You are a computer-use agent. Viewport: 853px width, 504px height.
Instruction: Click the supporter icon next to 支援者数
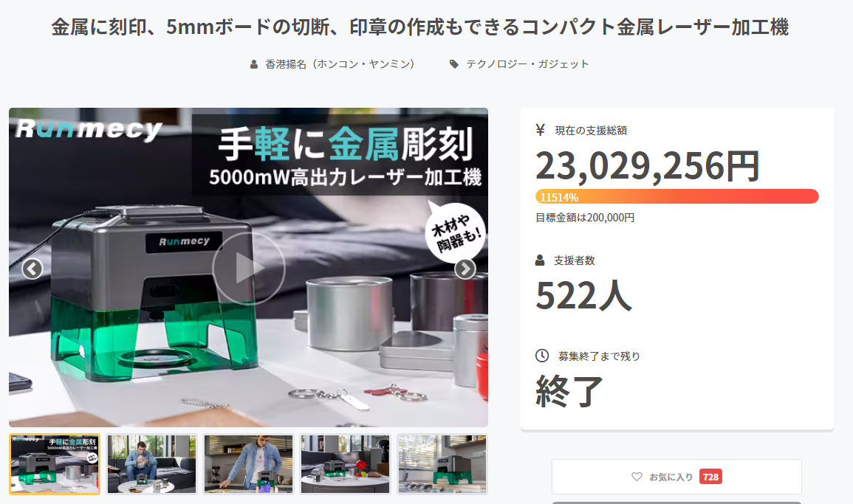540,260
